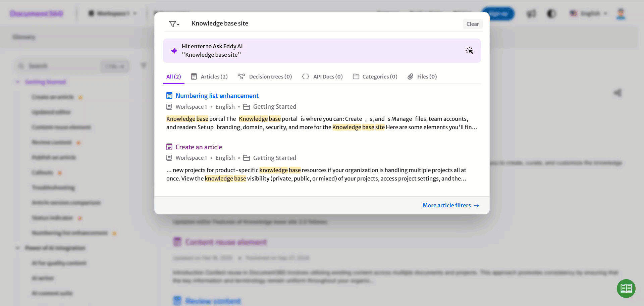644x306 pixels.
Task: Open Article version comparison in sidebar
Action: [x=66, y=203]
